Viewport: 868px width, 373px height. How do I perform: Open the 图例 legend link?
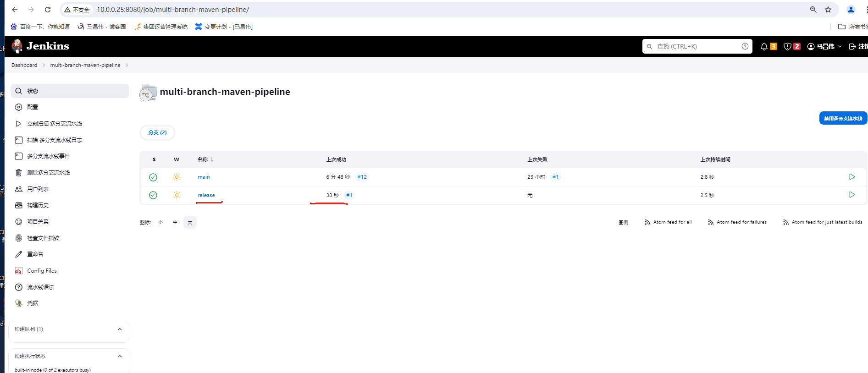click(x=624, y=222)
